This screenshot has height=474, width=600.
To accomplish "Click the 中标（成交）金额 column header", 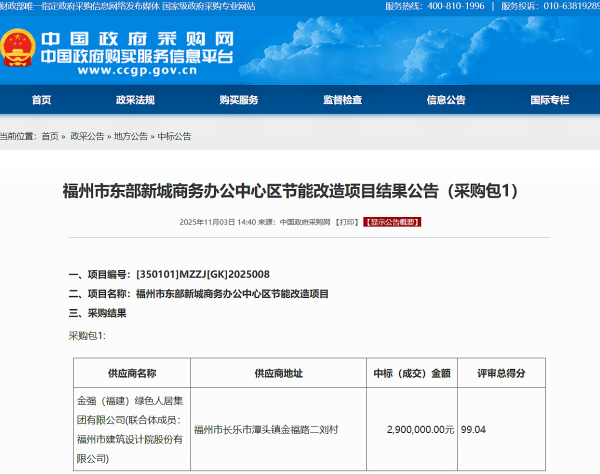I will coord(412,373).
